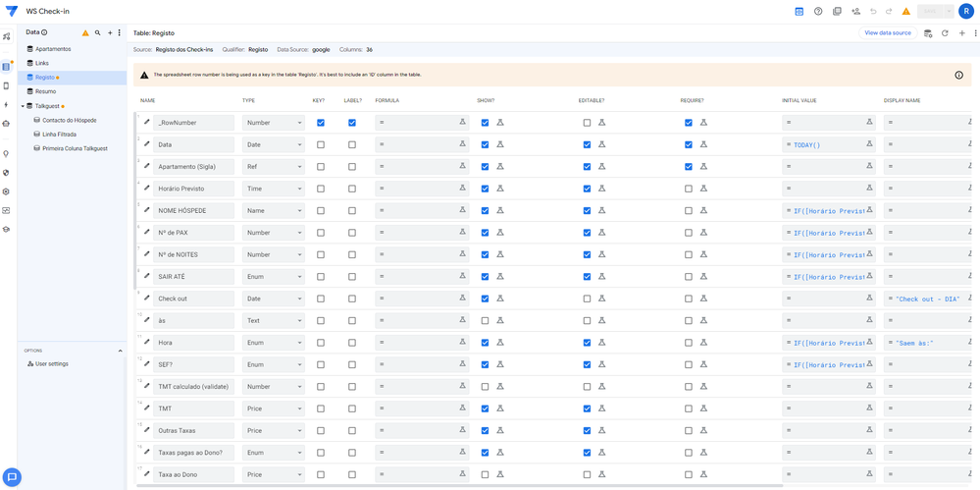Open info icon in warning banner

[x=958, y=75]
